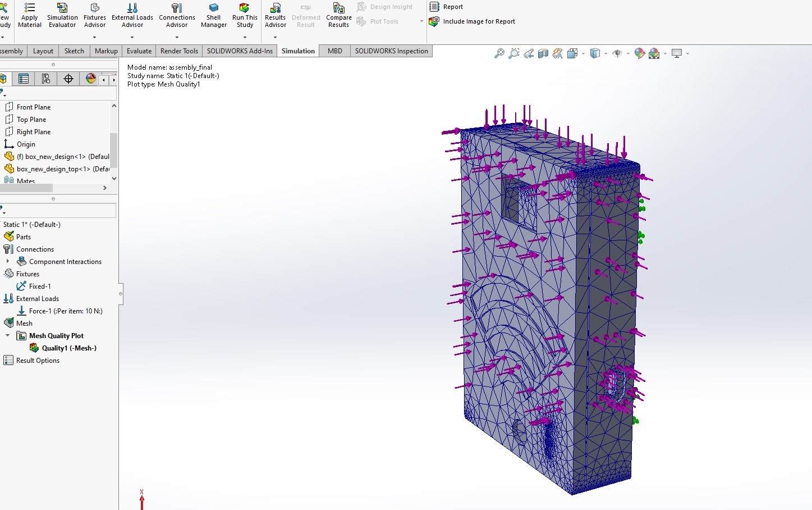This screenshot has height=510, width=812.
Task: Collapse the Mesh Quality Plot folder
Action: tap(7, 335)
